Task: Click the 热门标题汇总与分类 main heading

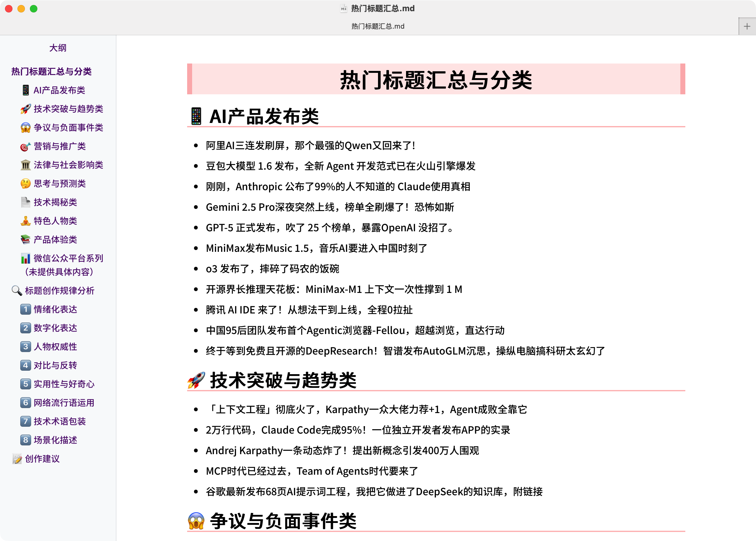Action: [x=436, y=80]
